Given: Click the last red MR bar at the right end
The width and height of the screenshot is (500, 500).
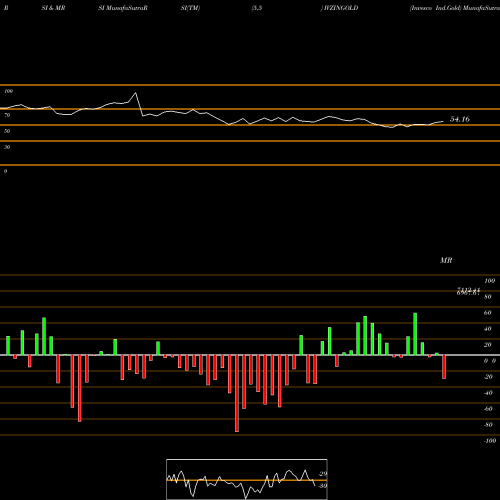Looking at the screenshot, I should (x=444, y=367).
